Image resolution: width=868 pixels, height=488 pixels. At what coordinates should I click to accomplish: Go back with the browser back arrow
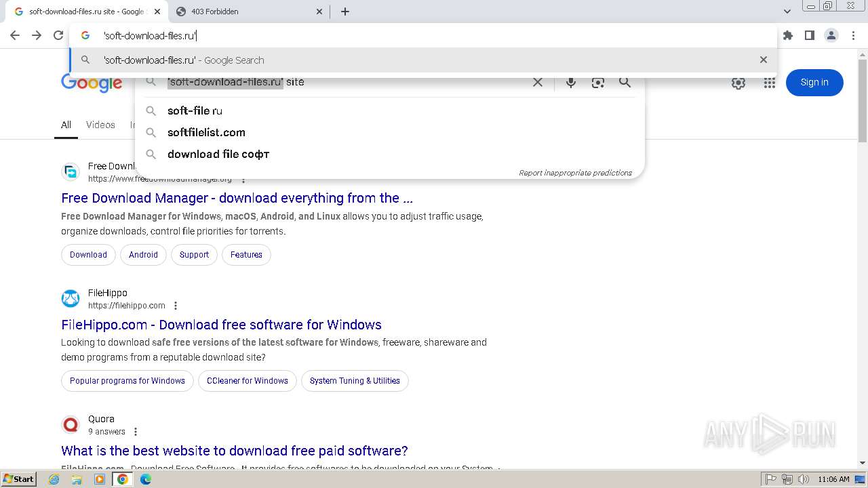point(15,35)
